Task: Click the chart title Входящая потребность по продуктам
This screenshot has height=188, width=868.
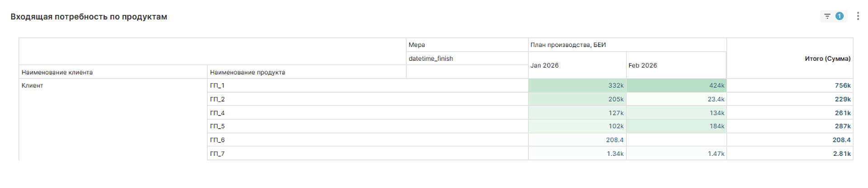Action: pos(89,17)
